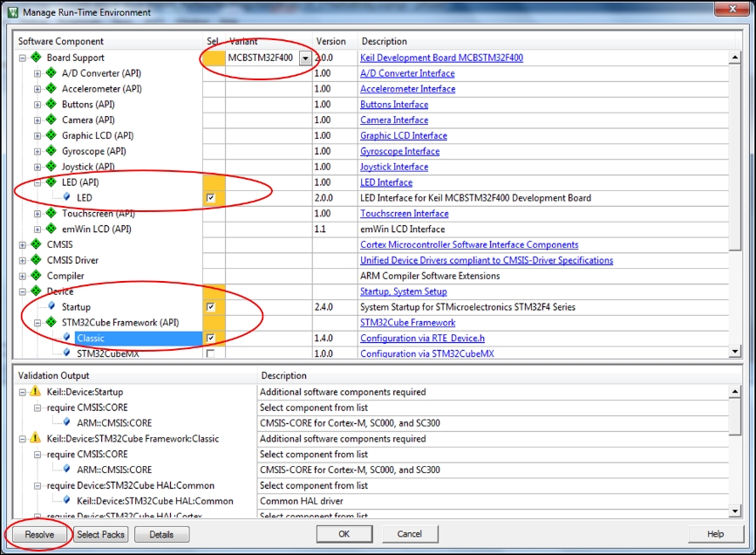Click the Software Component column header
Screen dimensions: 756x555
[x=61, y=41]
